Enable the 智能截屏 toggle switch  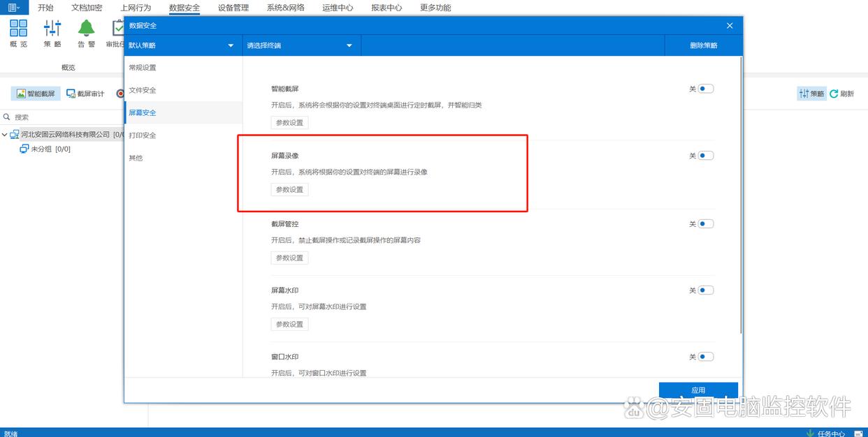pyautogui.click(x=705, y=89)
